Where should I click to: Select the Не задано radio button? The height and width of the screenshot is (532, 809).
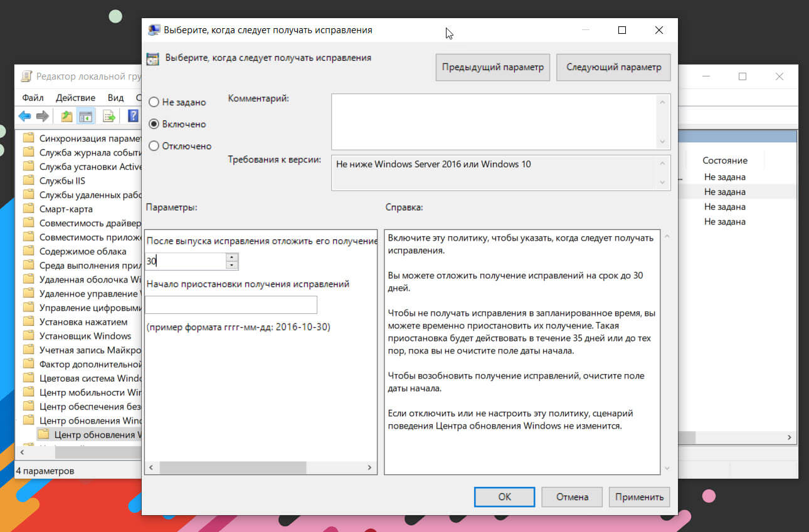coord(154,102)
